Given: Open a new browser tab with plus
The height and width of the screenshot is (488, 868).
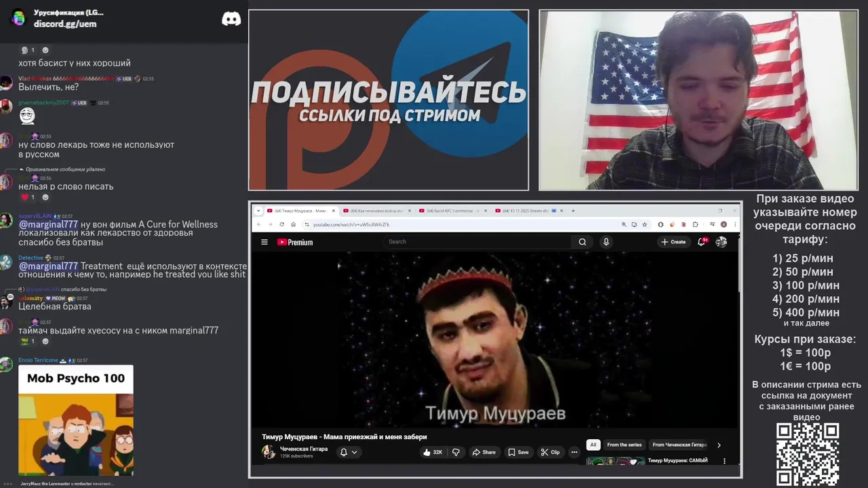Looking at the screenshot, I should point(573,211).
